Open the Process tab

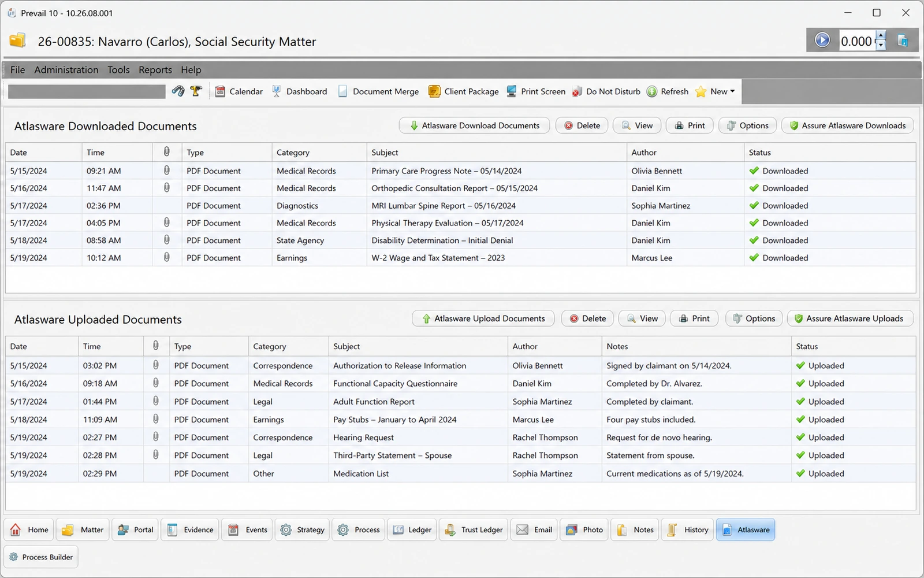coord(358,529)
